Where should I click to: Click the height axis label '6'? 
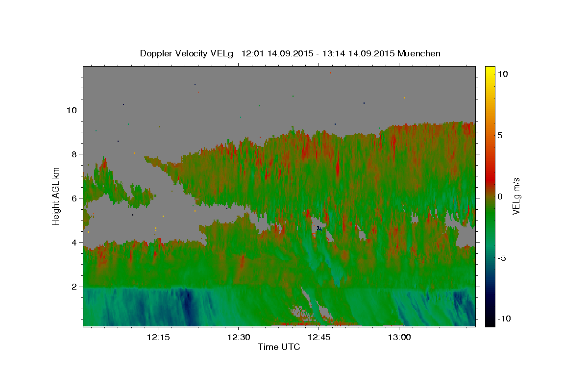tap(75, 198)
